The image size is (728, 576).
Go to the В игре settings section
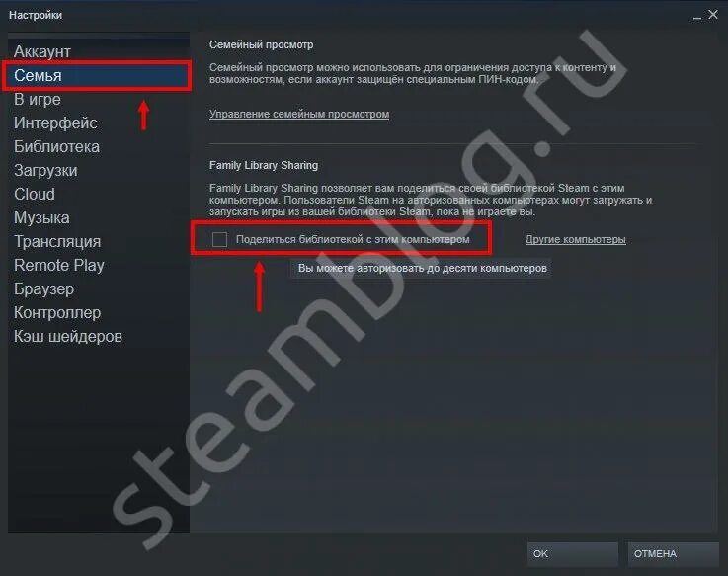(38, 99)
